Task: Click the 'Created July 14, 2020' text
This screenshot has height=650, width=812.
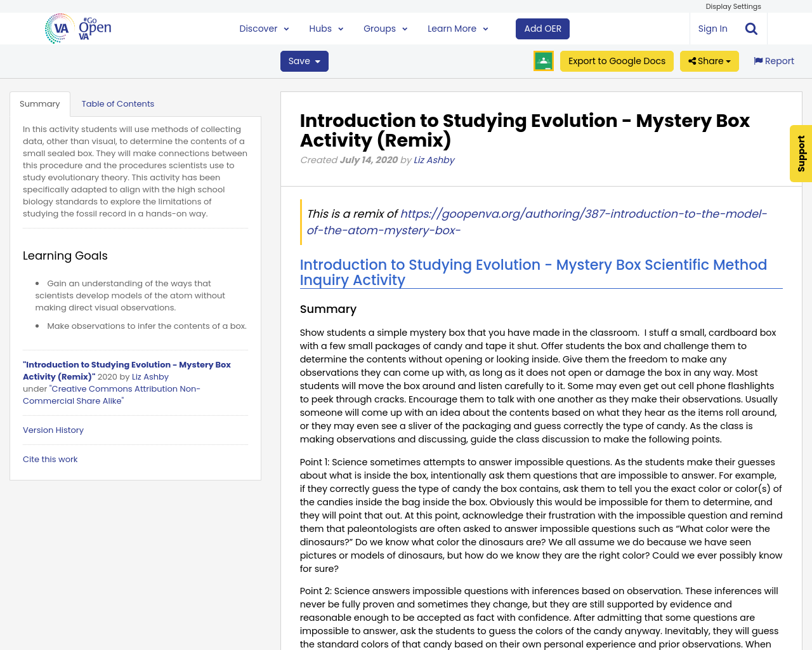Action: pyautogui.click(x=349, y=160)
